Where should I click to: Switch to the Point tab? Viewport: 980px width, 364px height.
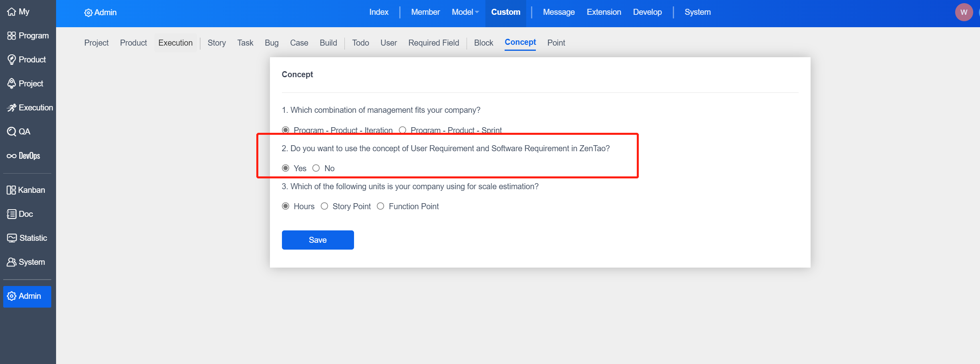click(556, 43)
